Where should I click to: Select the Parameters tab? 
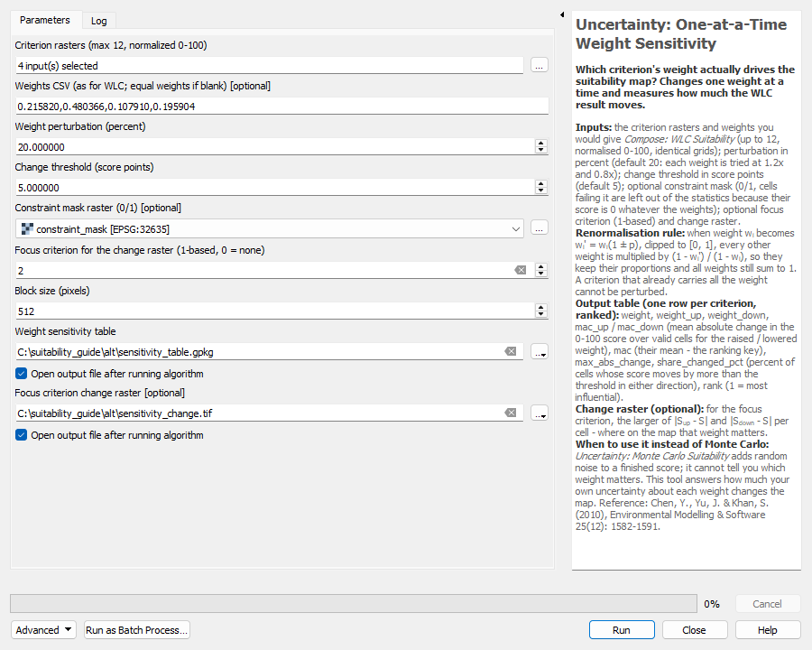[x=45, y=20]
